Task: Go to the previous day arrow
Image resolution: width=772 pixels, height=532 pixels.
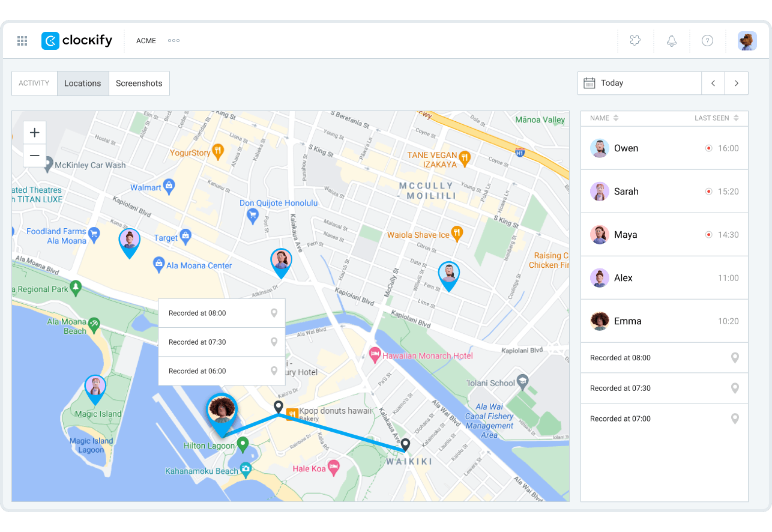Action: [713, 83]
